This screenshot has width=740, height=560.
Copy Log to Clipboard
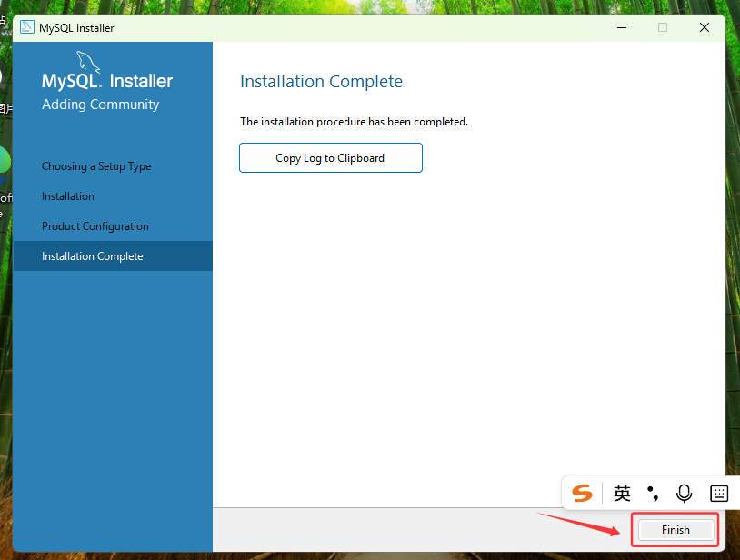[330, 157]
